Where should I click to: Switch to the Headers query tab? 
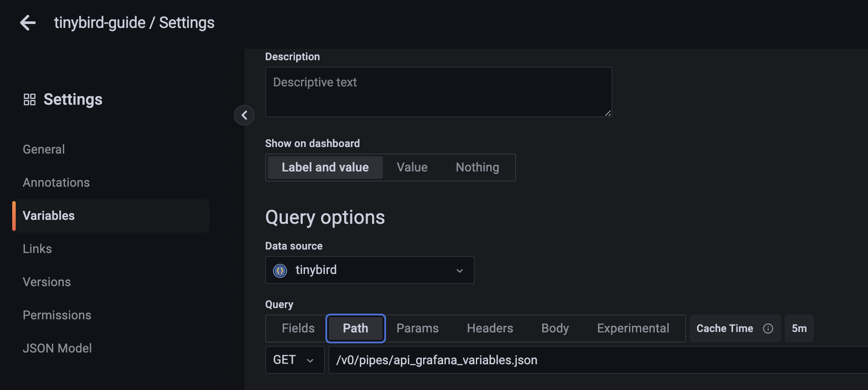(x=490, y=328)
